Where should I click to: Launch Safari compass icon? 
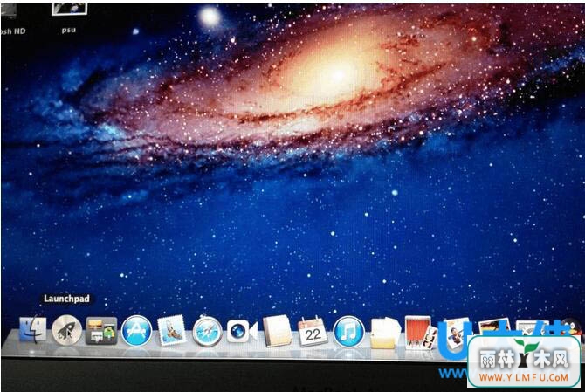pyautogui.click(x=207, y=331)
